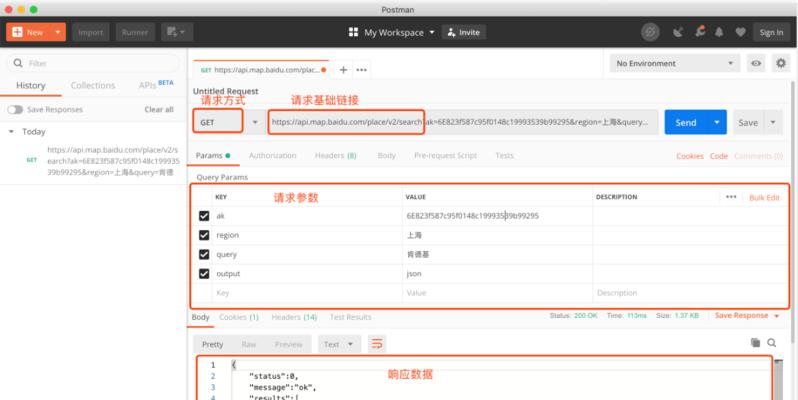Click Sign In

pos(771,32)
